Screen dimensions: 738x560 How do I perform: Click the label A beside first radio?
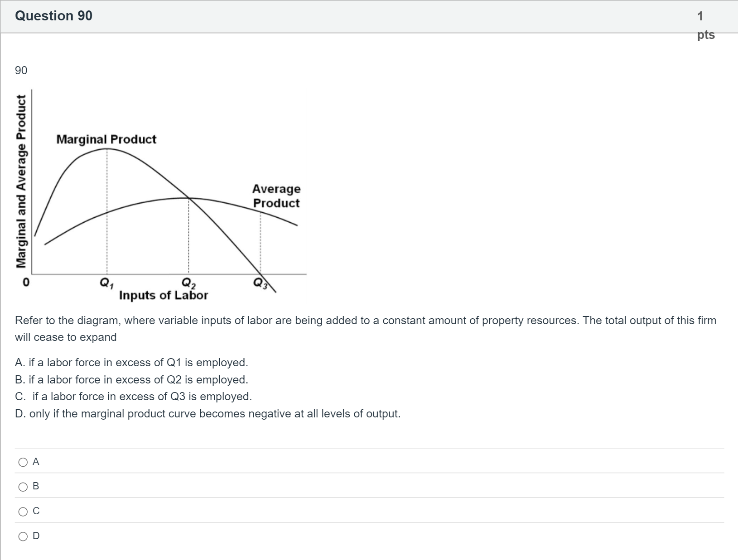click(36, 462)
